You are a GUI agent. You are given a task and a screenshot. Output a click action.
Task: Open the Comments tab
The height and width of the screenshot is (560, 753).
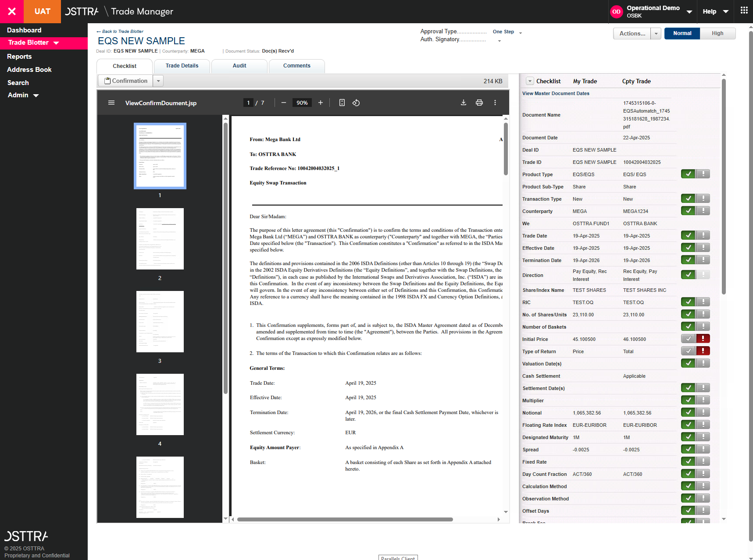(297, 66)
